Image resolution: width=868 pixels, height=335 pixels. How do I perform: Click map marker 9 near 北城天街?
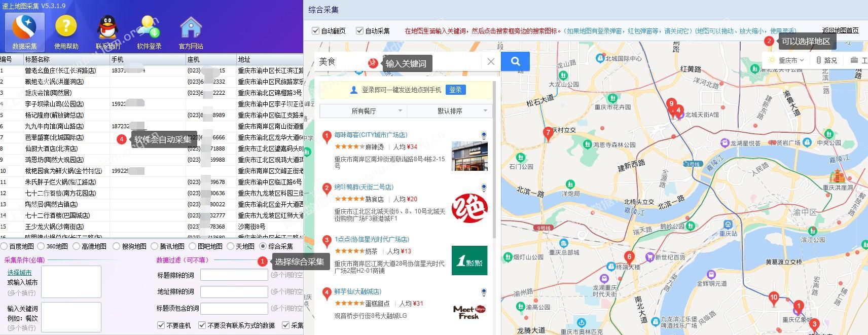click(x=671, y=105)
